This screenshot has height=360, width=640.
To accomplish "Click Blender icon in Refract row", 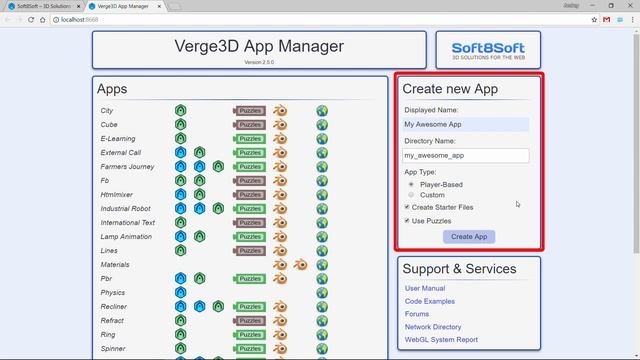I will point(280,320).
